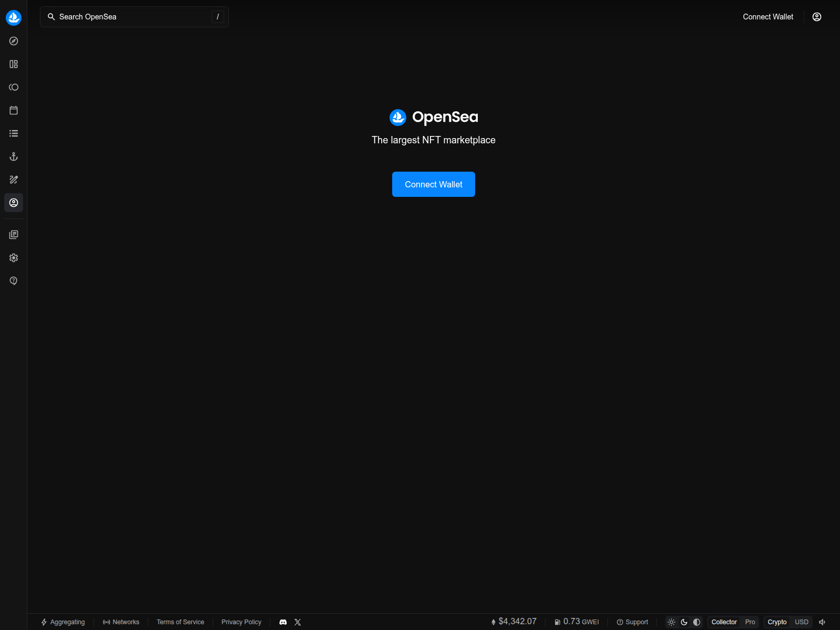
Task: Toggle sound with the speaker icon
Action: [822, 622]
